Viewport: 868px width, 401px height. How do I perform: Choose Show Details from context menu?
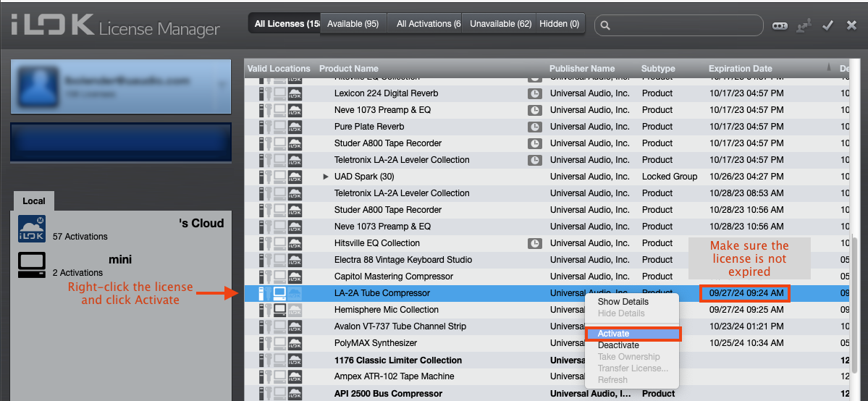[623, 302]
